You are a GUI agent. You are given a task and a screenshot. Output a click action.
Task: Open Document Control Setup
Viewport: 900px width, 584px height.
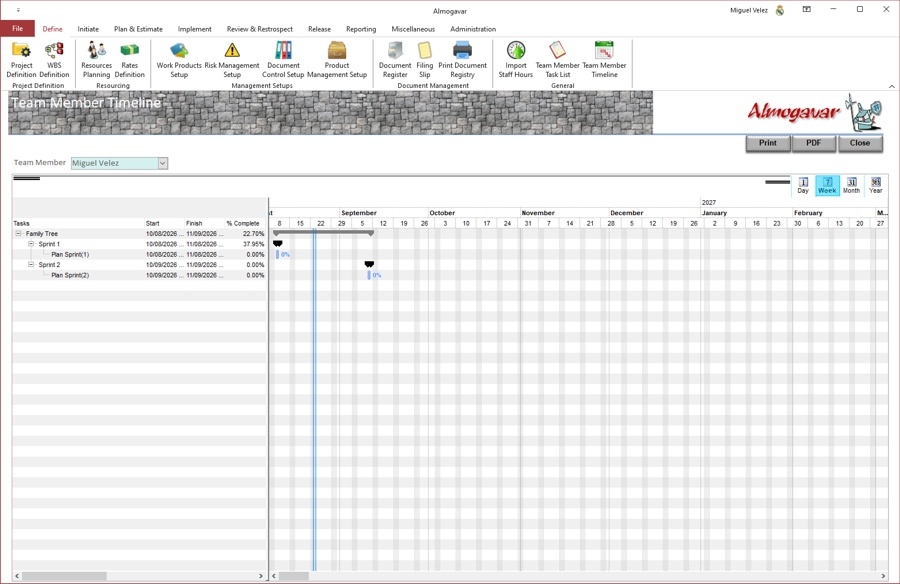[x=283, y=60]
